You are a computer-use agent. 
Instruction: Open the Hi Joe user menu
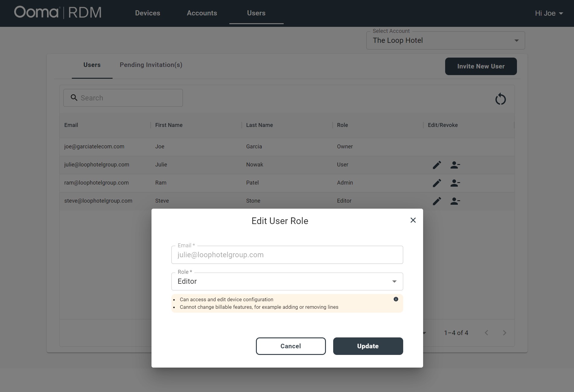click(549, 13)
